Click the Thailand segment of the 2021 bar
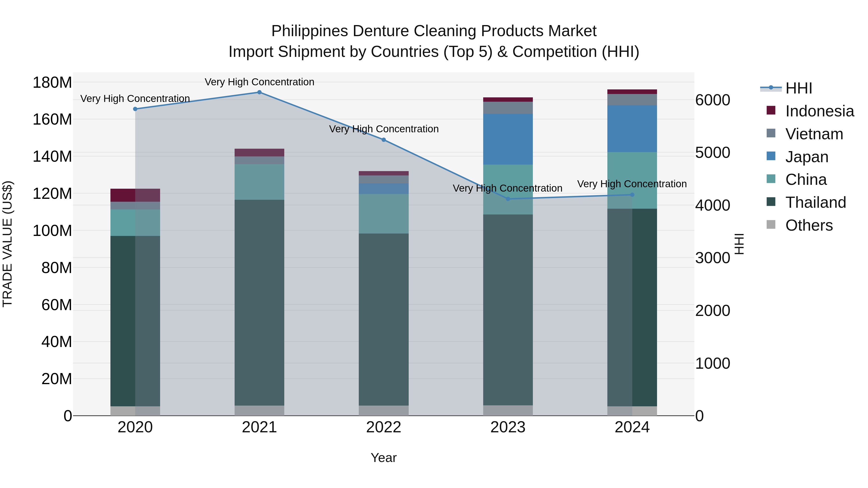 tap(259, 303)
